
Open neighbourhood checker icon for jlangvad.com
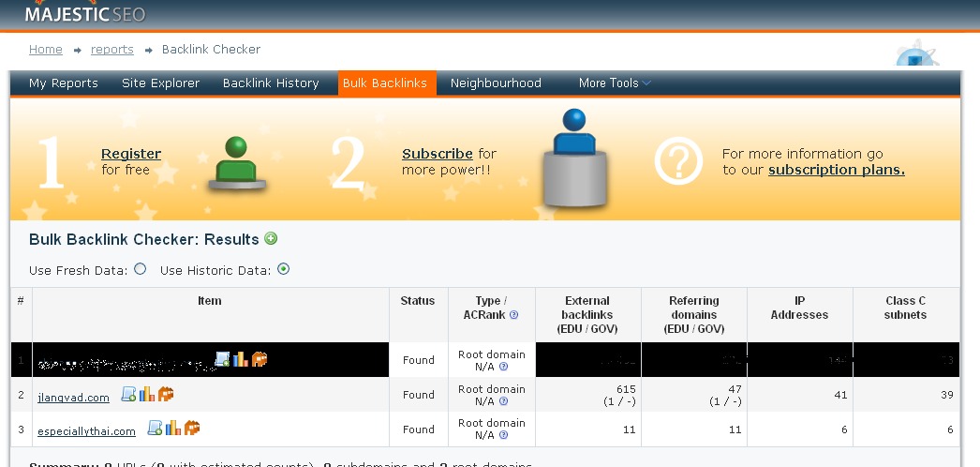coord(165,394)
